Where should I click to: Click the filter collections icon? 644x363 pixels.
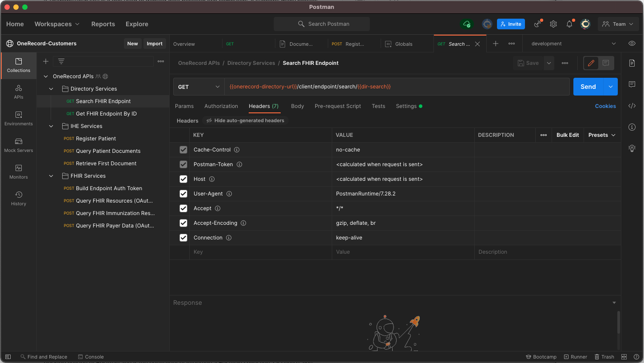[x=61, y=61]
